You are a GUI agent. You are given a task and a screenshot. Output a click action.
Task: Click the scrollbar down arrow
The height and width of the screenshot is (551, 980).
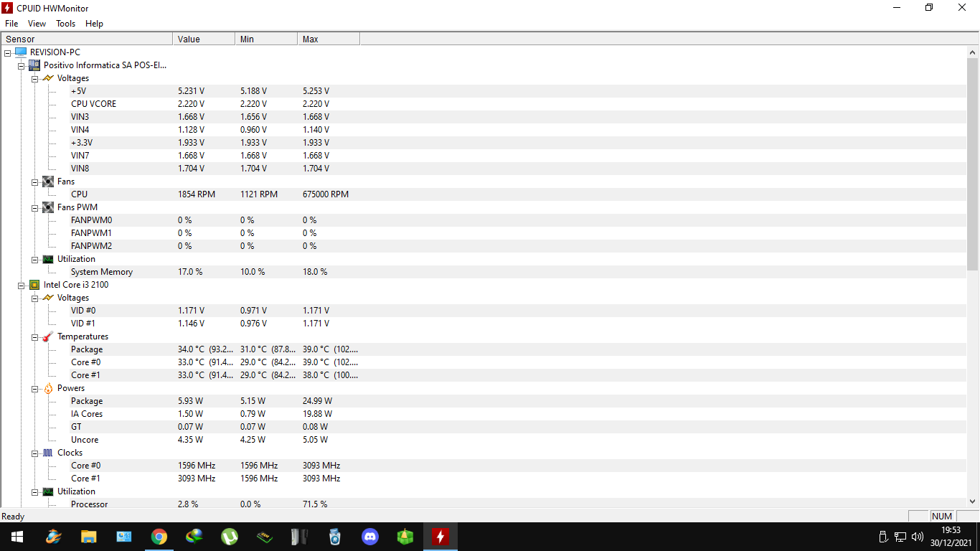pos(973,501)
